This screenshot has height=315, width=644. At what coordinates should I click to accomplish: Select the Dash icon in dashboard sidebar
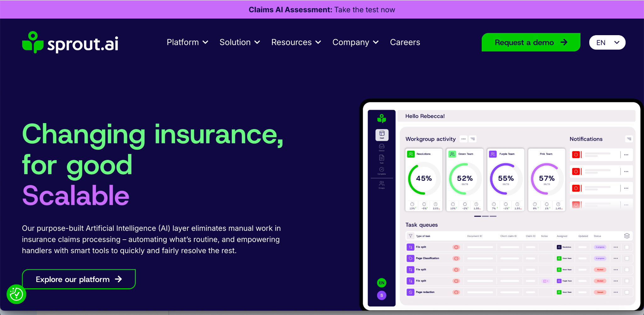382,135
